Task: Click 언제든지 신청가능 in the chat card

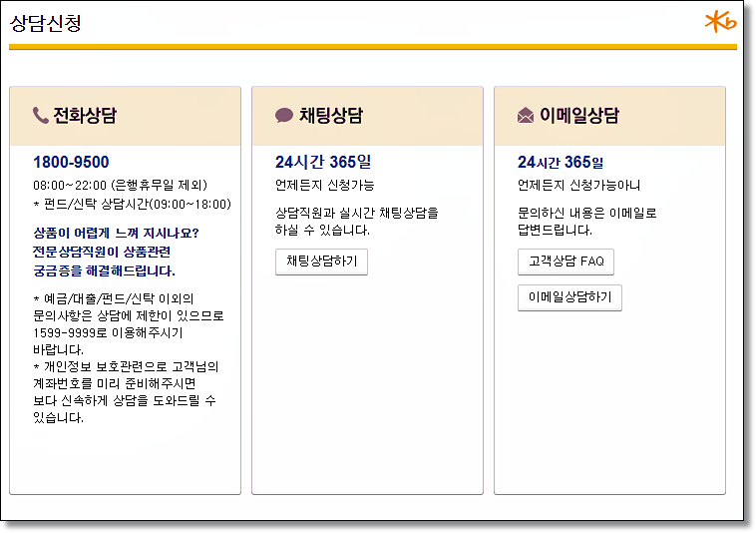Action: click(x=324, y=186)
